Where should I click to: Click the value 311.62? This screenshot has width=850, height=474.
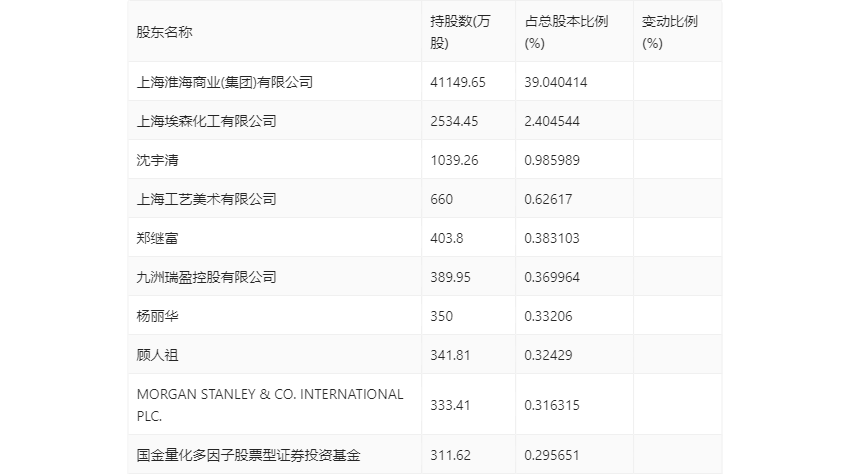pos(450,455)
